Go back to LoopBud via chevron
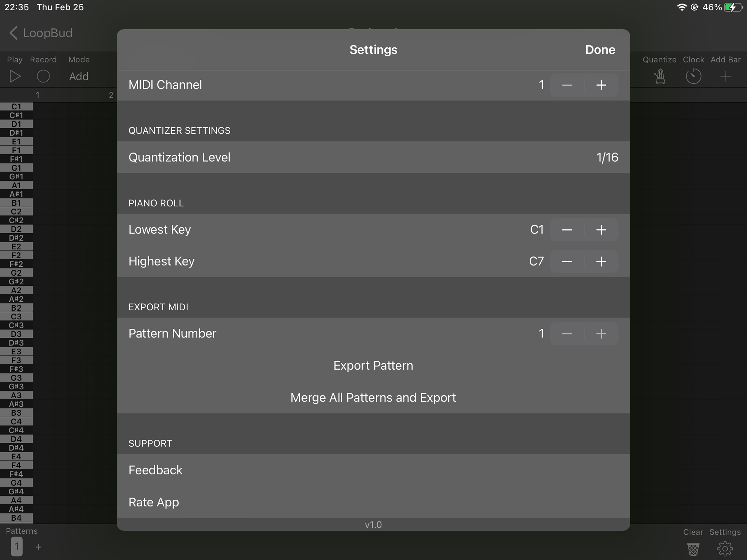747x560 pixels. coord(13,33)
